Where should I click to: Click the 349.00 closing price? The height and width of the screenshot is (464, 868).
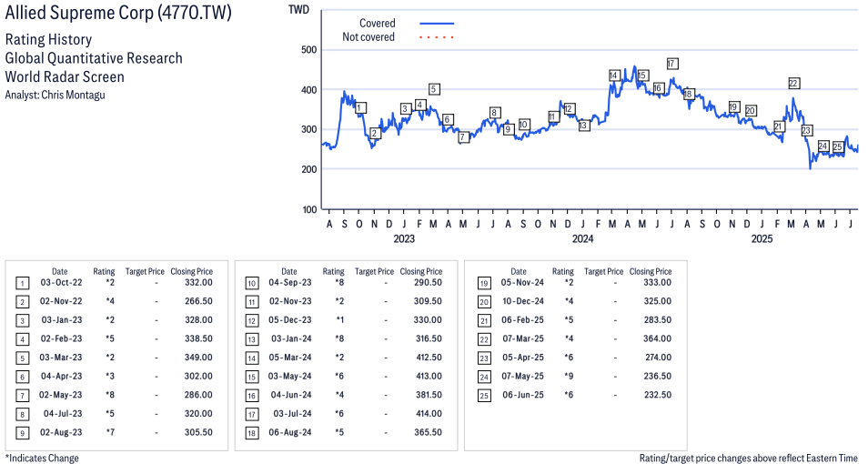[198, 358]
